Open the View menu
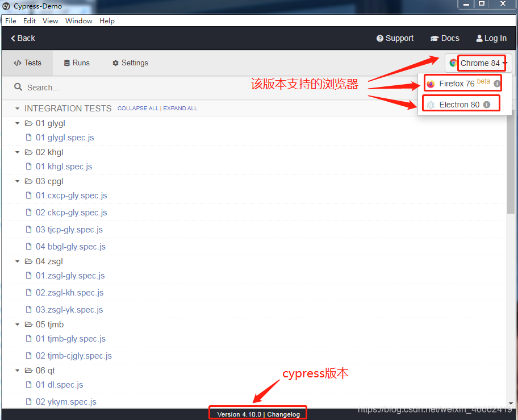518x420 pixels. [50, 21]
